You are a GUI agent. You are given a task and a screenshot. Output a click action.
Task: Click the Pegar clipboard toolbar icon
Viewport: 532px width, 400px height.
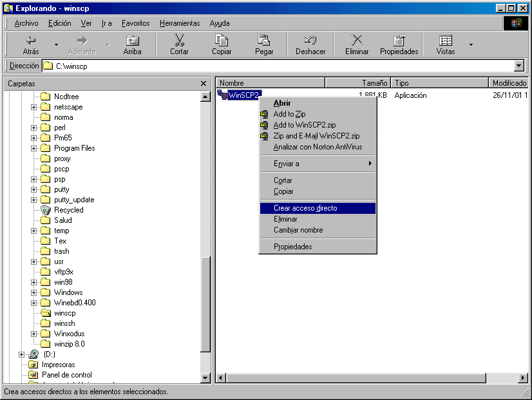point(263,40)
